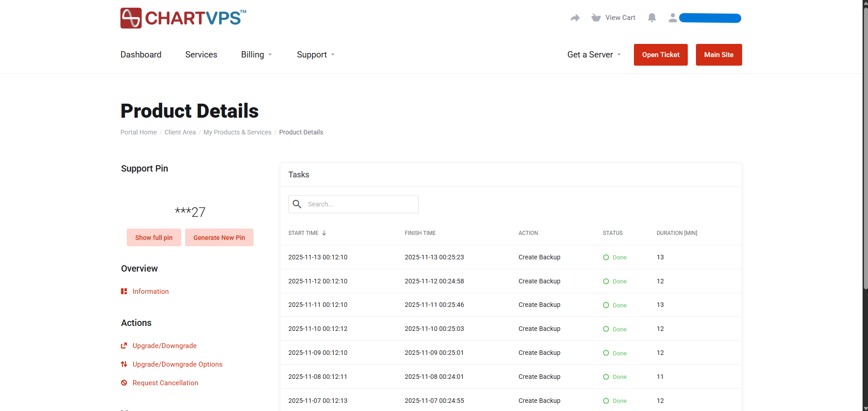Click the Information overview icon
Viewport: 868px width, 411px height.
(124, 292)
